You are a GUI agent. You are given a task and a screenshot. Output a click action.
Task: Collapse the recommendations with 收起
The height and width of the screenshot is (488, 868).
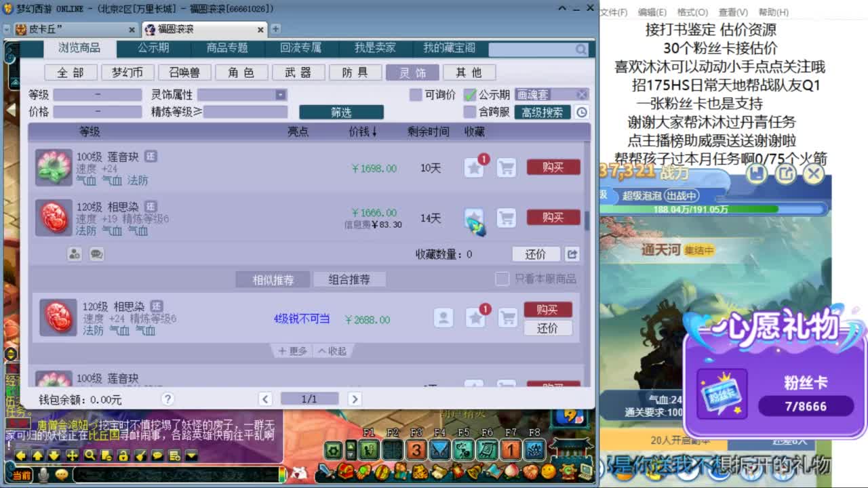(x=329, y=351)
